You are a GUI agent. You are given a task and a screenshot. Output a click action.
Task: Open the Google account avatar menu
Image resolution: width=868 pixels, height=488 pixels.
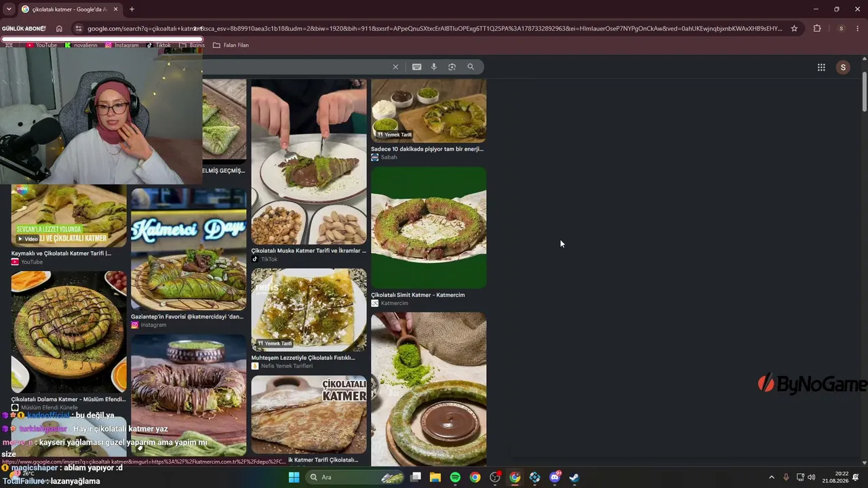(x=843, y=67)
